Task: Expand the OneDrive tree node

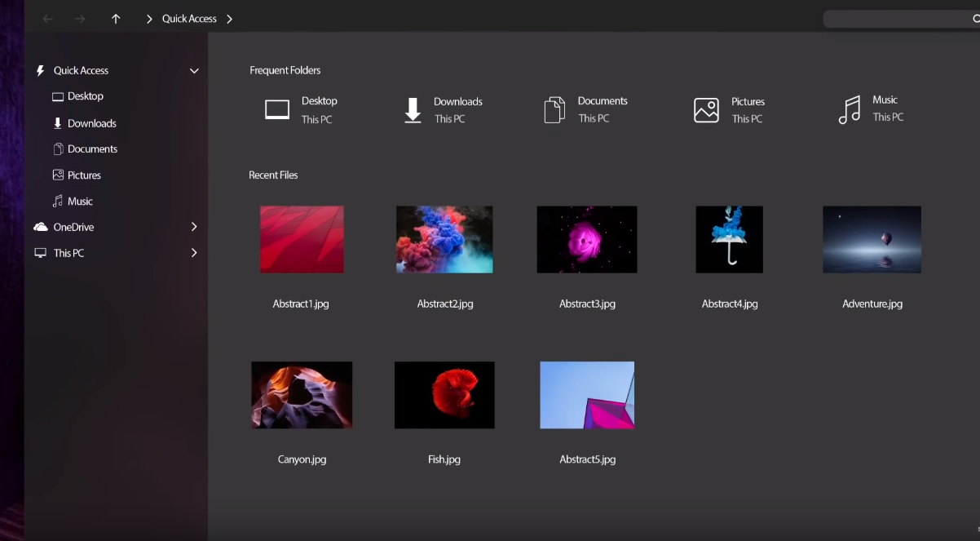Action: click(194, 227)
